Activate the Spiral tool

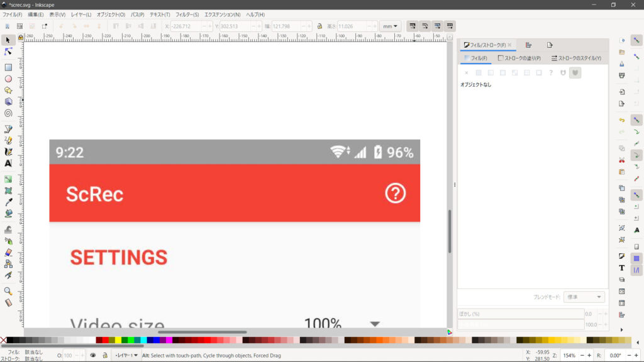point(8,113)
